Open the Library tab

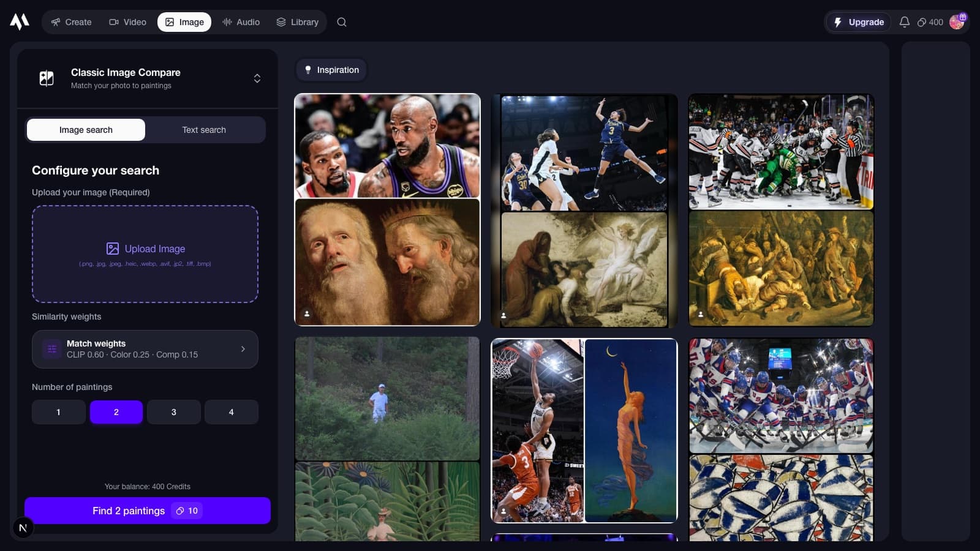(x=298, y=22)
